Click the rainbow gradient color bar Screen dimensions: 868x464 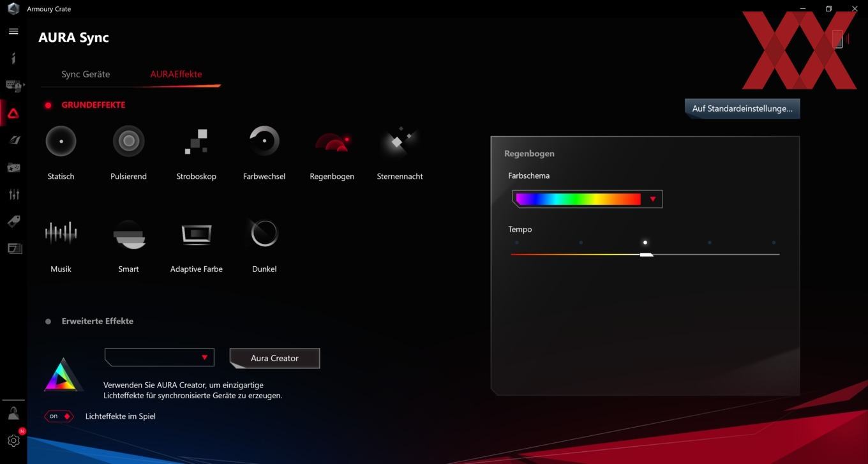(x=578, y=199)
